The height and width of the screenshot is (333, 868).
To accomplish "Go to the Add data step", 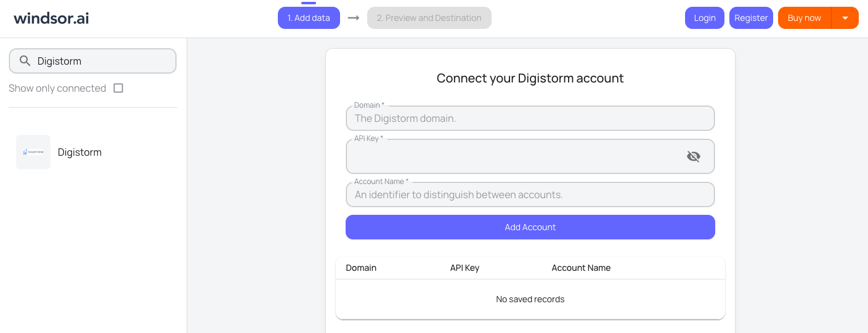I will click(x=309, y=18).
